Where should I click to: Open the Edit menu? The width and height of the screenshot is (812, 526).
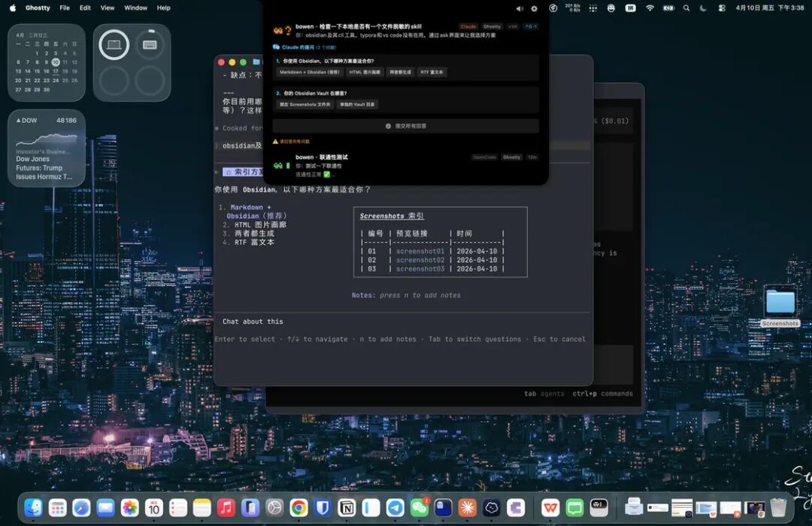(x=85, y=8)
